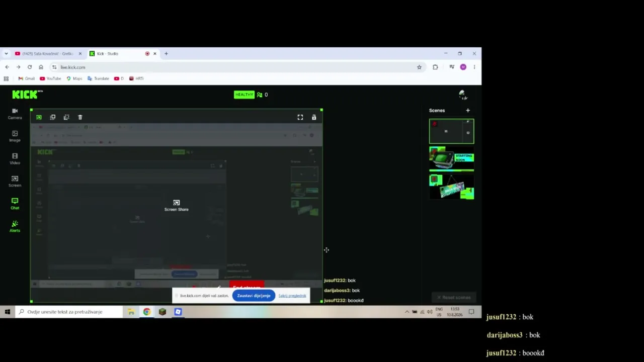644x362 pixels.
Task: Bookmark this page with the star icon
Action: pos(419,67)
